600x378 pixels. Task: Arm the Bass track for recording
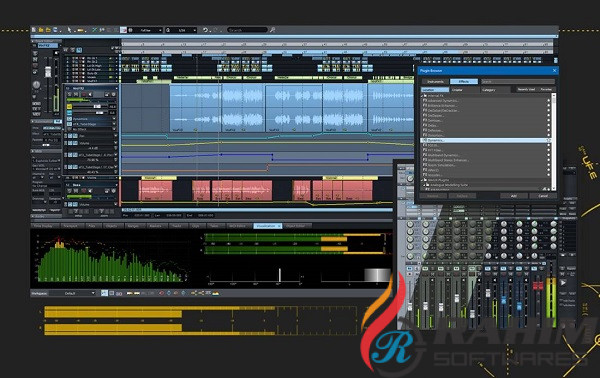coord(84,191)
